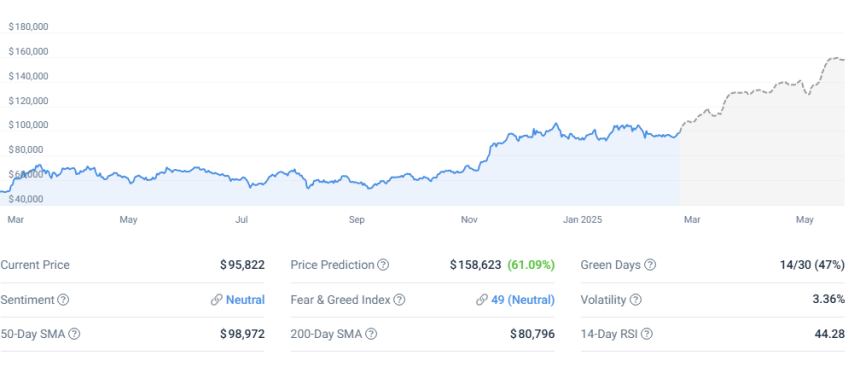This screenshot has width=860, height=367.
Task: Click question mark beside 50-Day SMA
Action: coord(74,334)
